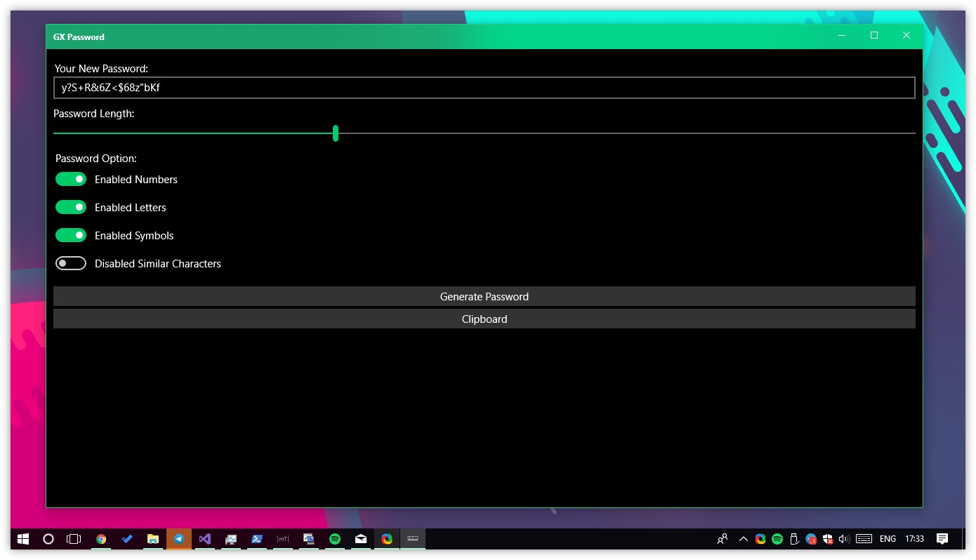
Task: Click the 'GX Password' window title
Action: pyautogui.click(x=79, y=36)
